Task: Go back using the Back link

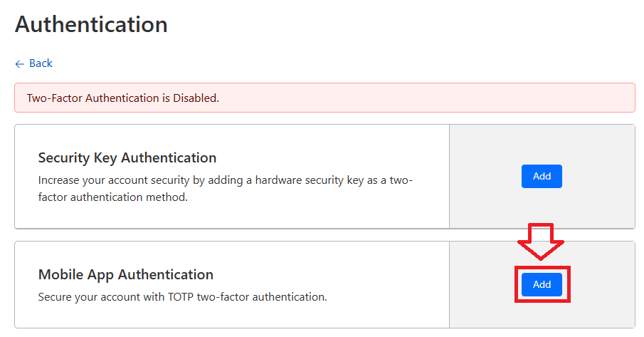Action: point(41,63)
